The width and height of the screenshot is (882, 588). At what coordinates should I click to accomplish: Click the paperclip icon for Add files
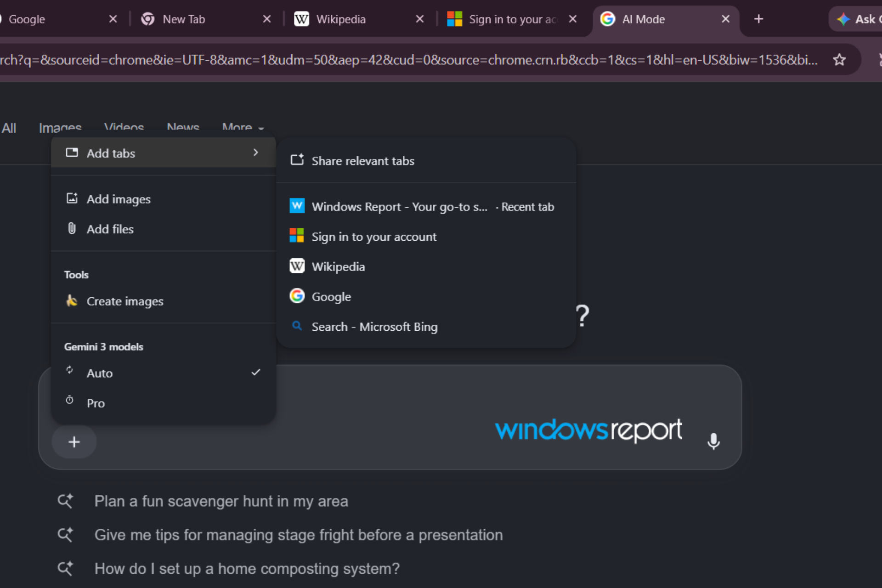(x=72, y=228)
